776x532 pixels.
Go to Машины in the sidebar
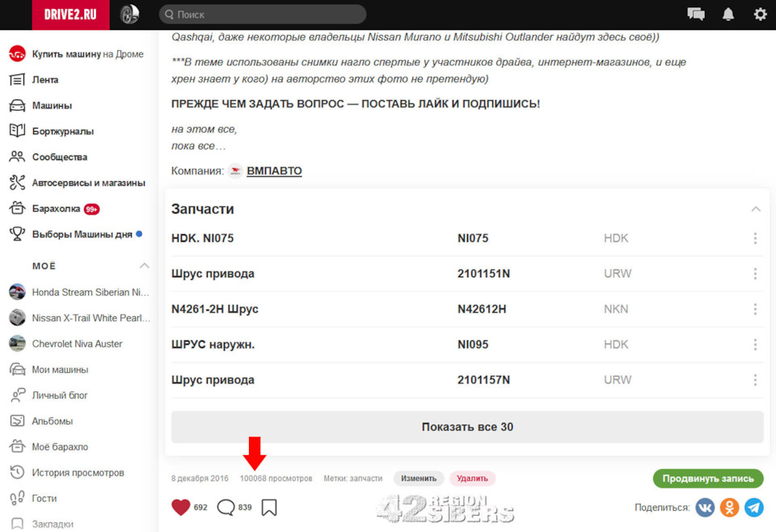(x=52, y=105)
